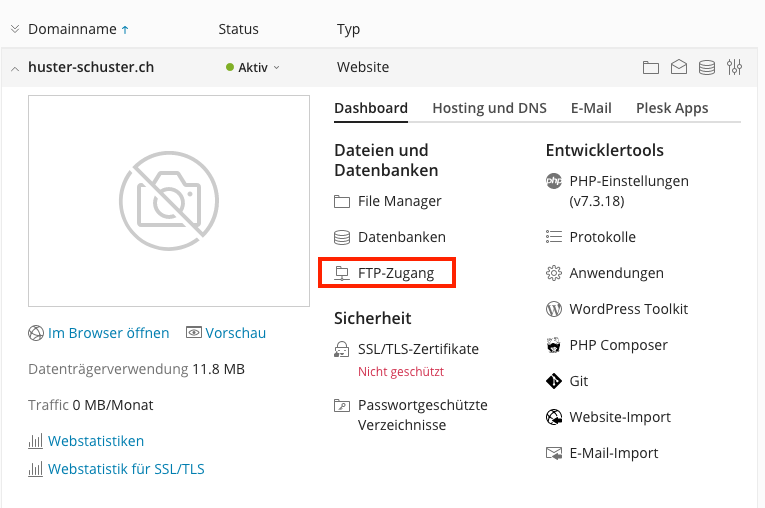Click the Im Browser öffnen link
Image resolution: width=765 pixels, height=508 pixels.
coord(108,333)
